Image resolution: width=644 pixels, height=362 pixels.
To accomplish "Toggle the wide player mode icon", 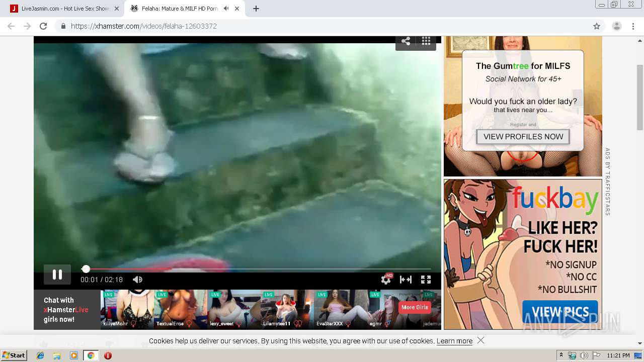I will 406,280.
